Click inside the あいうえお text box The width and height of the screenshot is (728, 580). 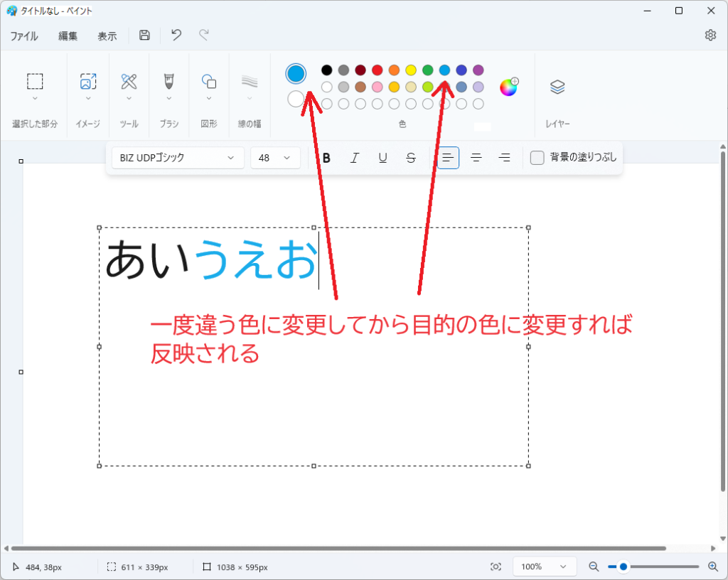point(314,347)
